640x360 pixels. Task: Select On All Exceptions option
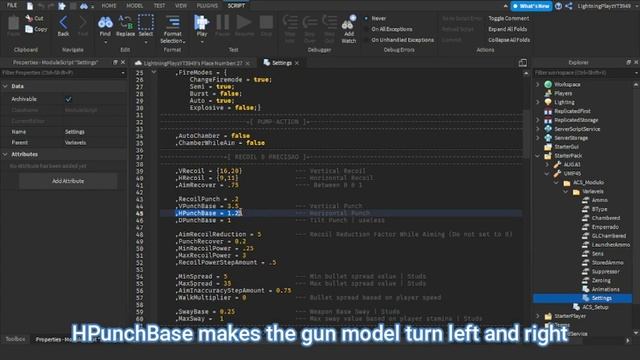pyautogui.click(x=391, y=29)
